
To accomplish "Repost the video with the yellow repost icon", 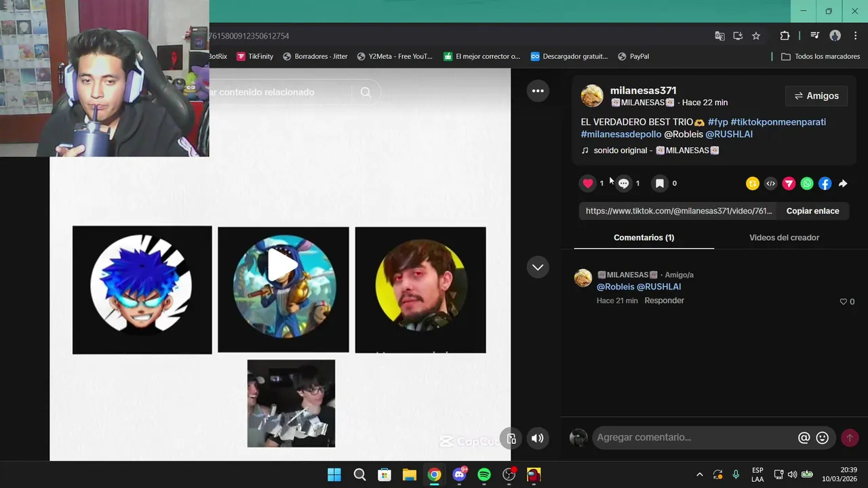I will (752, 183).
